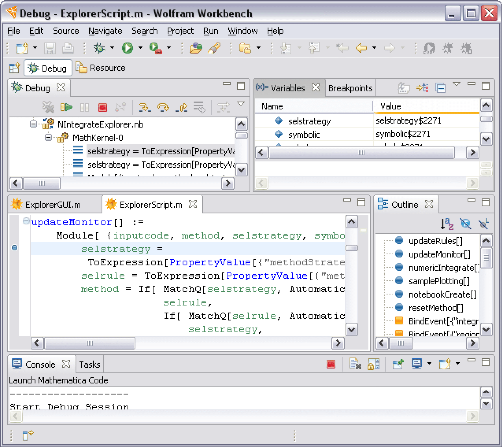Open the Run launch dropdown arrow

coord(141,48)
